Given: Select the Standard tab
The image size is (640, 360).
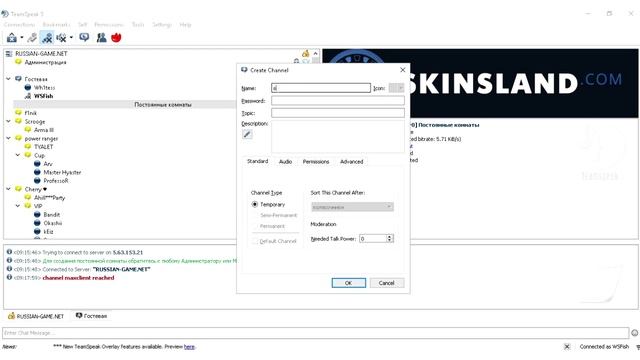Looking at the screenshot, I should (258, 161).
